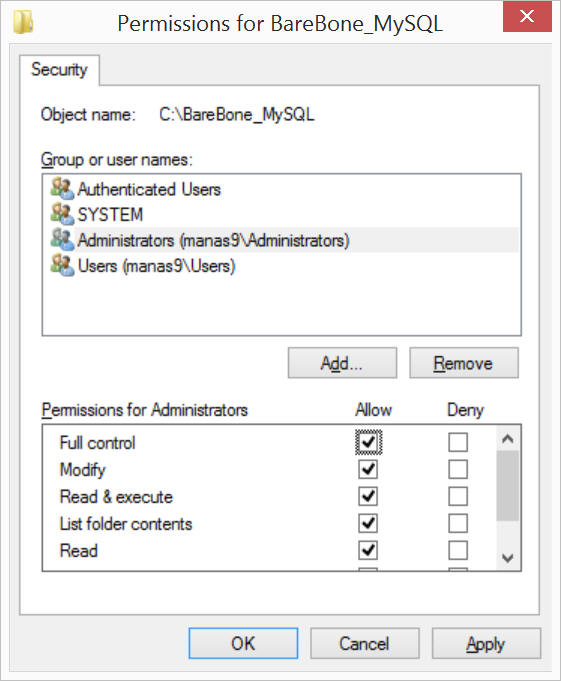Open the Add... user dialog
The height and width of the screenshot is (681, 561).
[342, 363]
